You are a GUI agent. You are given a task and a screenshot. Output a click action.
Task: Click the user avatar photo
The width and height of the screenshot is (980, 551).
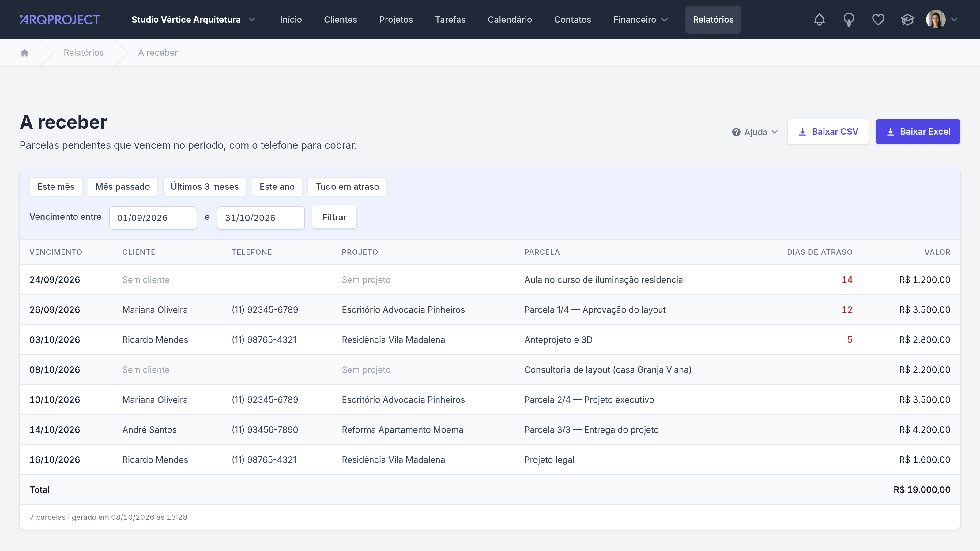(x=936, y=19)
